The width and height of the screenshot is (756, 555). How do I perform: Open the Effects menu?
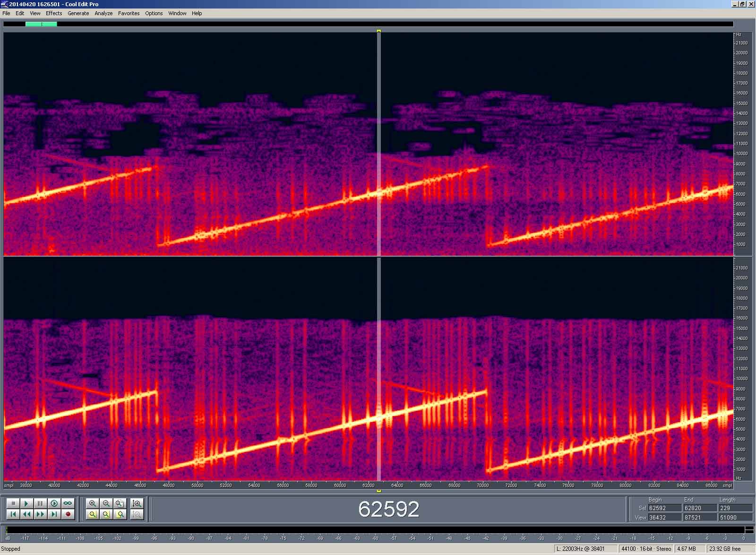coord(54,13)
